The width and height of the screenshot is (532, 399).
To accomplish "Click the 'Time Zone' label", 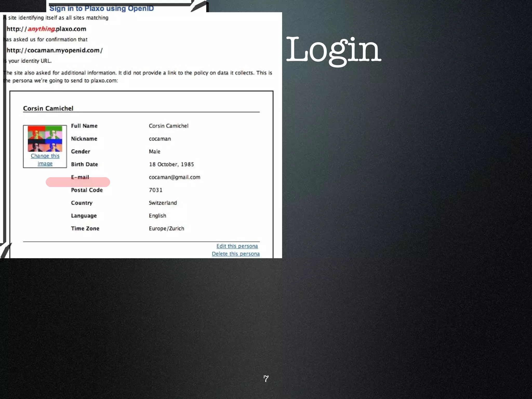I will click(x=85, y=228).
